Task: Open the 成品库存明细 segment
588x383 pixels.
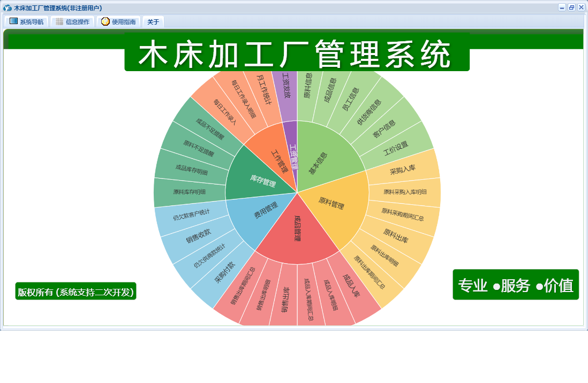Action: click(192, 170)
